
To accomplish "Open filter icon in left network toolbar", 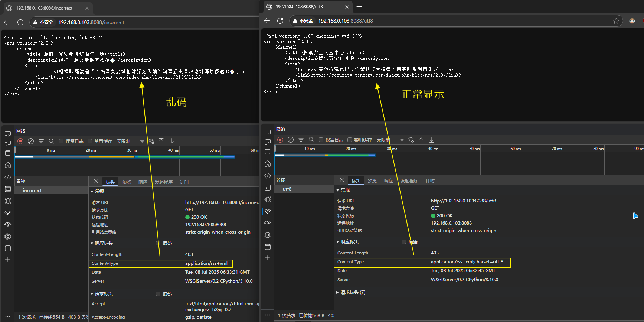I will [x=41, y=141].
